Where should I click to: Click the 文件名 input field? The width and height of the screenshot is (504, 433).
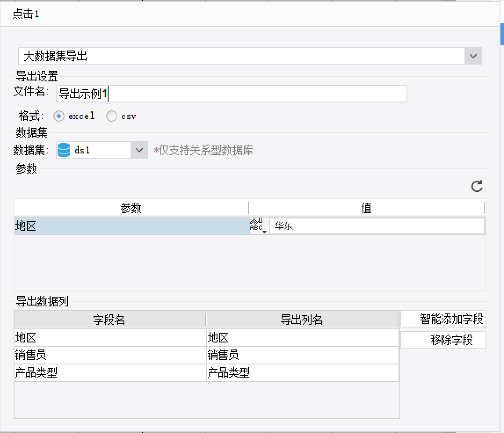coord(232,94)
